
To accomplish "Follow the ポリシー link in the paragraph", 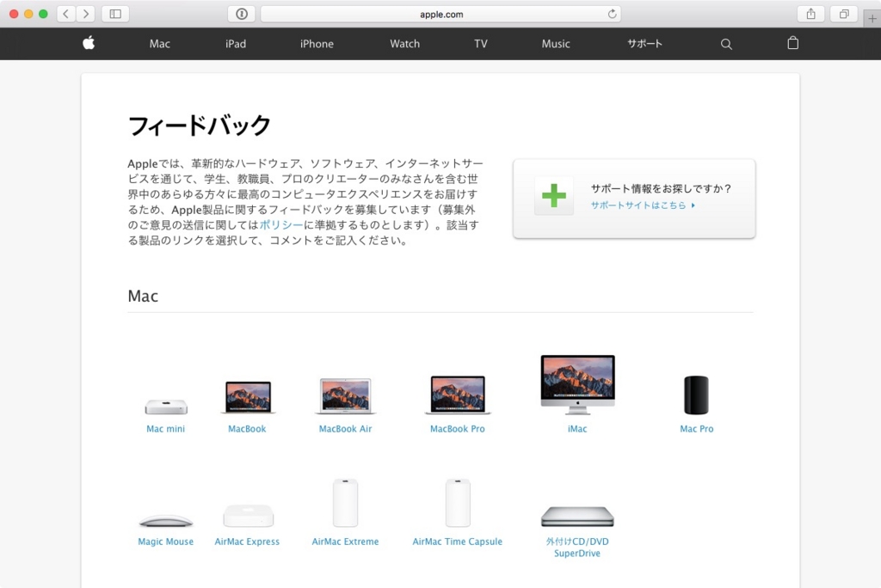I will 281,224.
